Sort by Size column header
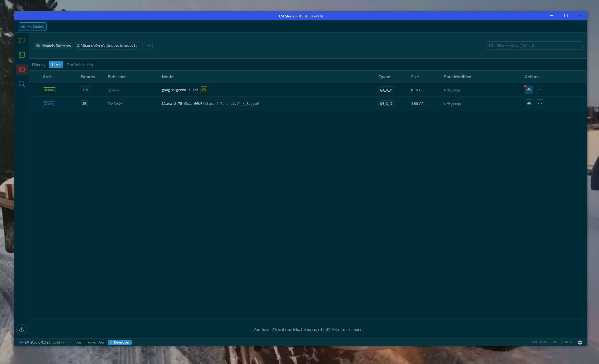Image resolution: width=599 pixels, height=364 pixels. [415, 77]
